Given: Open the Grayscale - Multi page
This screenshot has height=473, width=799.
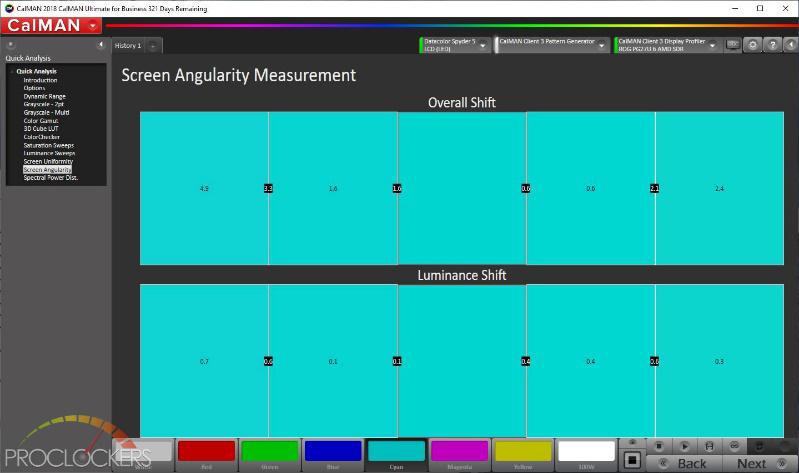Looking at the screenshot, I should [46, 112].
